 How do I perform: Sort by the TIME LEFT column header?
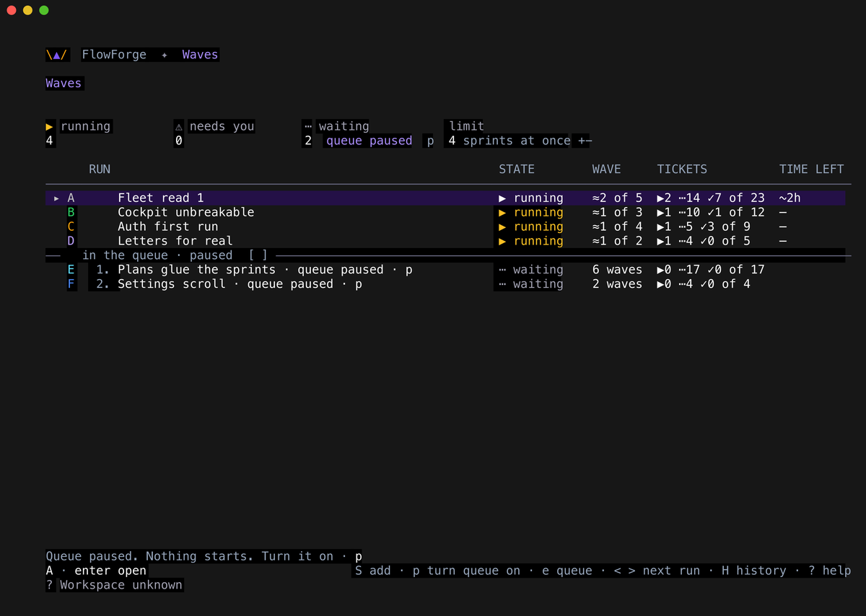point(811,169)
